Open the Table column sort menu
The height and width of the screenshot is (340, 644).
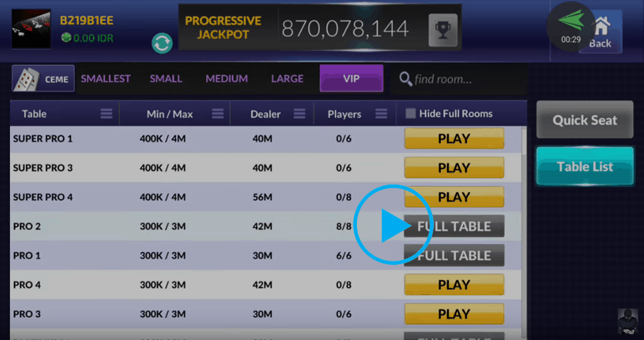(107, 114)
